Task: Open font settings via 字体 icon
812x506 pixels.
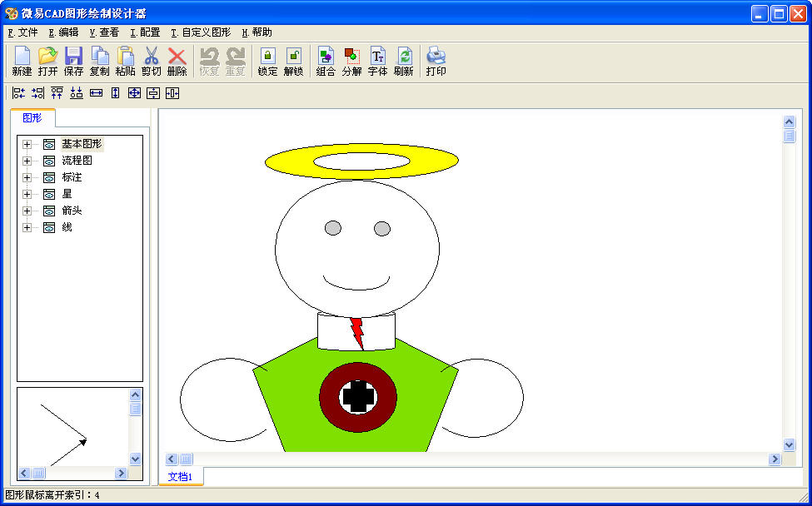Action: [x=377, y=62]
